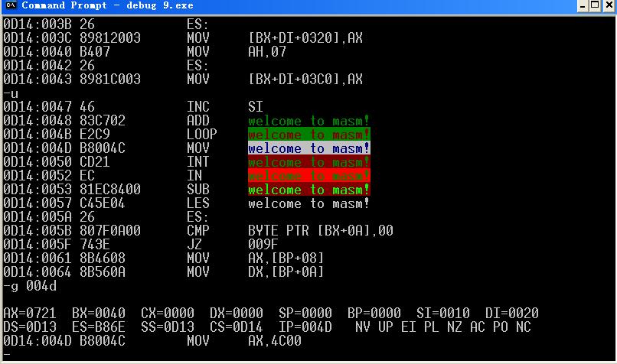Image resolution: width=617 pixels, height=364 pixels.
Task: Click the green-on-black 'welcome to masm!' line
Action: pos(309,121)
